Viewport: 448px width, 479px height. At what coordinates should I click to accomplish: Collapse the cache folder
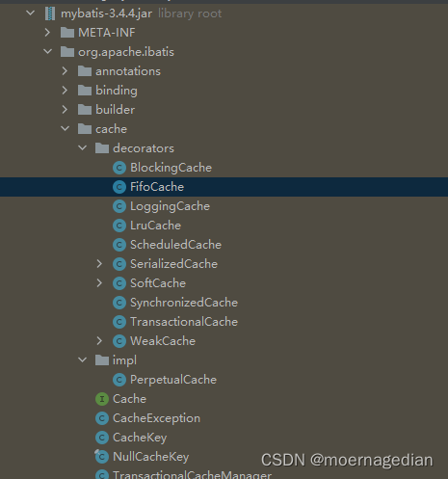(66, 129)
